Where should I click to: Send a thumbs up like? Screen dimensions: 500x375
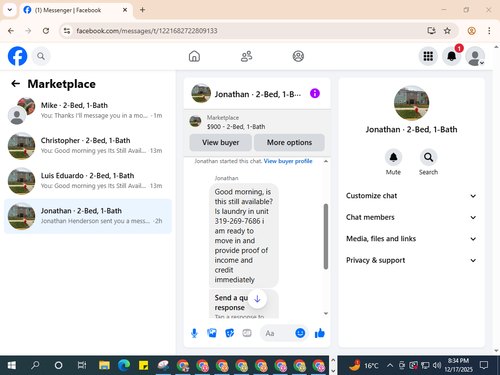(320, 333)
